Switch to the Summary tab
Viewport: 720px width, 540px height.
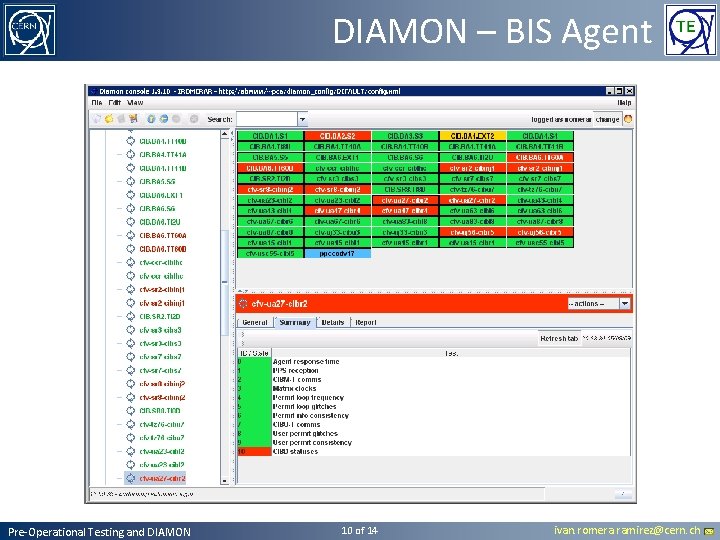pos(295,322)
